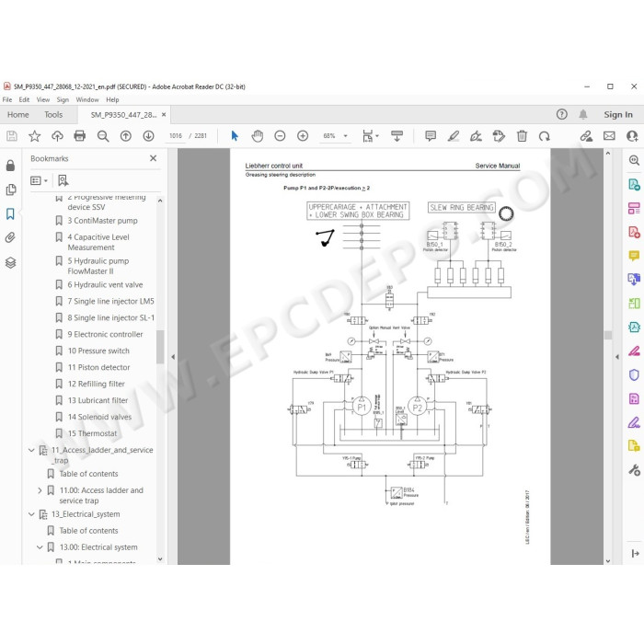644x644 pixels.
Task: Zoom in with the plus icon
Action: point(303,136)
